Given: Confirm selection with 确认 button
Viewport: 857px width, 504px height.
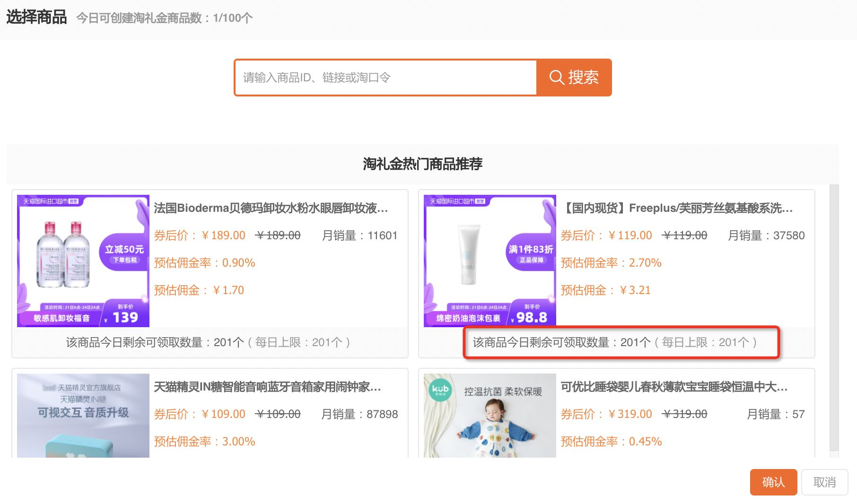Looking at the screenshot, I should tap(773, 482).
